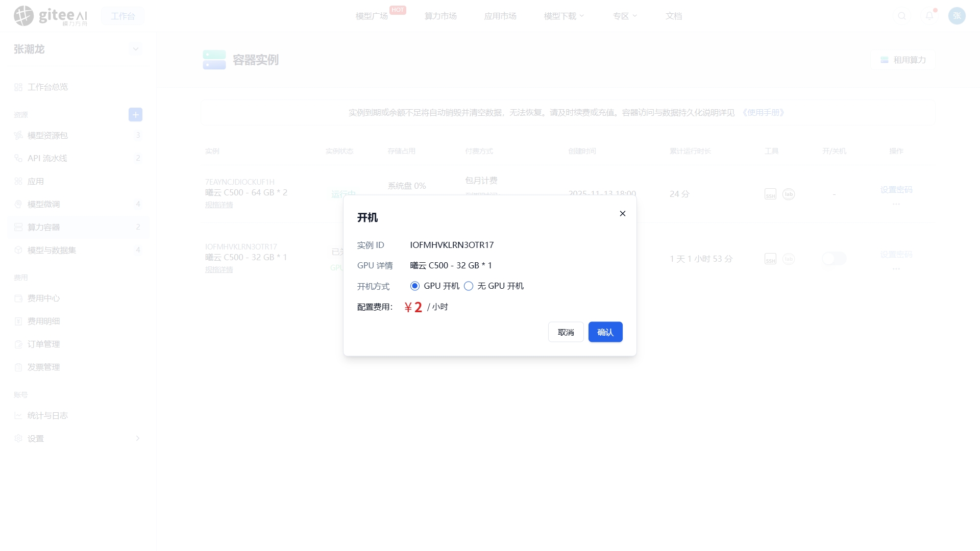980x551 pixels.
Task: Open the user avatar 张
Action: pos(957,16)
